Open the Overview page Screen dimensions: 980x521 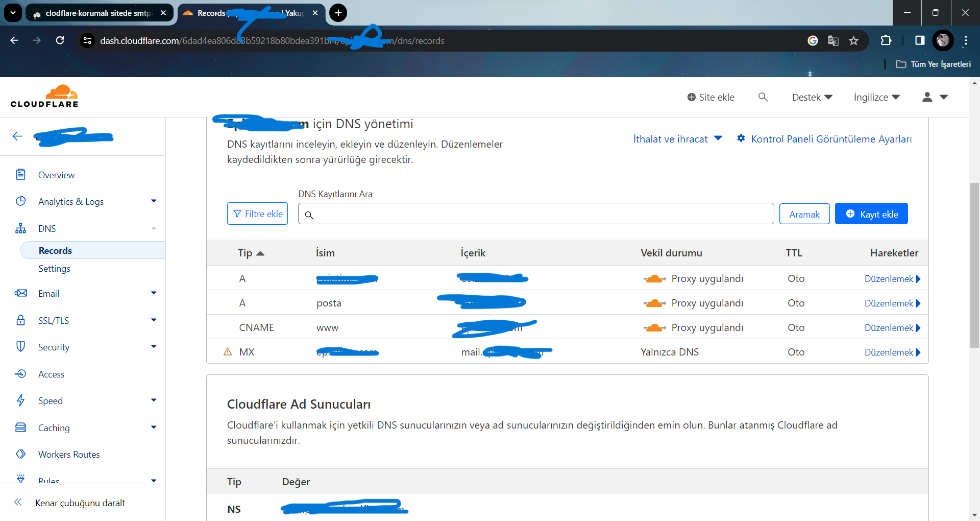(x=56, y=175)
